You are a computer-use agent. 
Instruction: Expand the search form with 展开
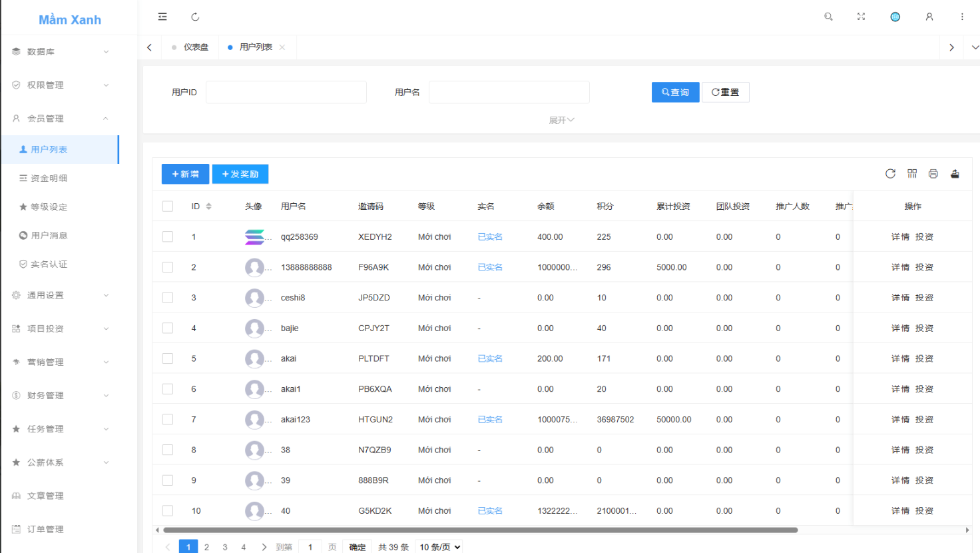(x=561, y=120)
